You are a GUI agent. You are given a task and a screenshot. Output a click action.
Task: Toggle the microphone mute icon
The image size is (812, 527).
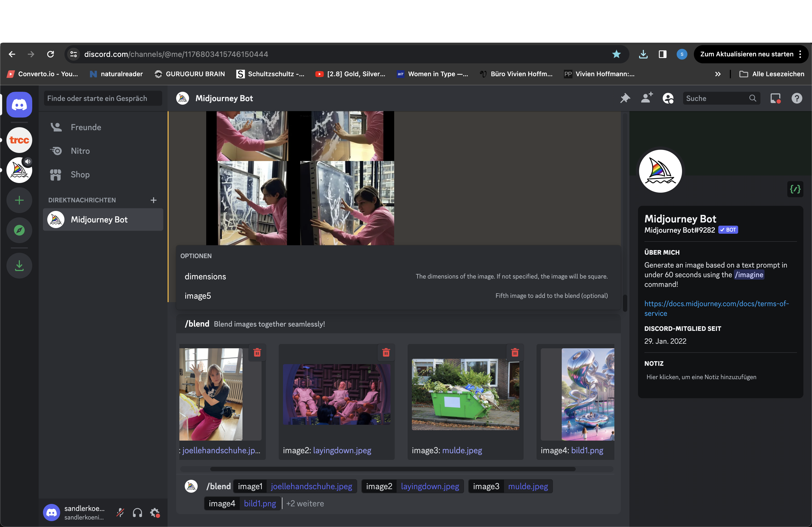click(x=120, y=512)
